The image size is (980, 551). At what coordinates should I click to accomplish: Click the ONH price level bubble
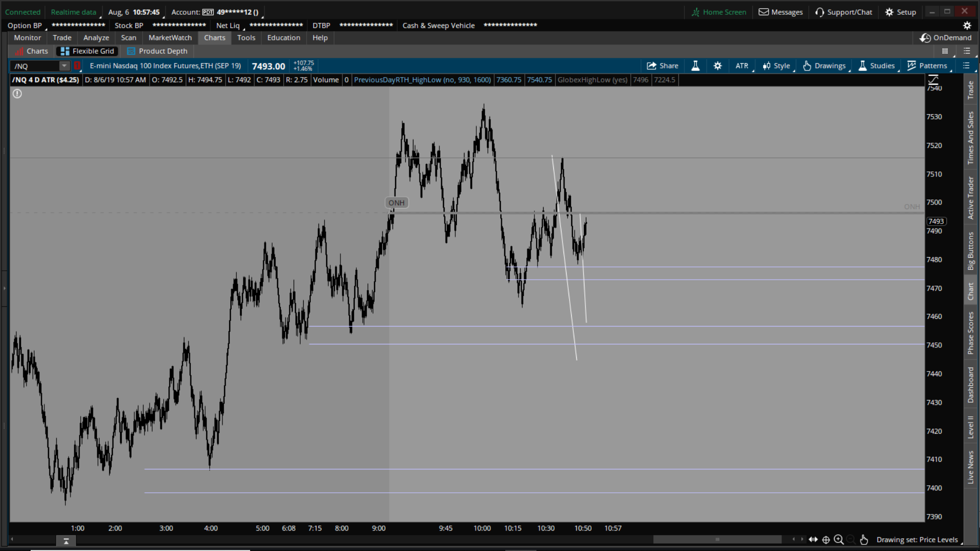397,203
